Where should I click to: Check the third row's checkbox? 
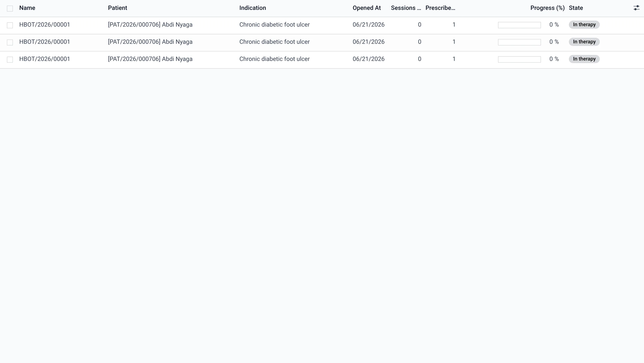coord(10,59)
